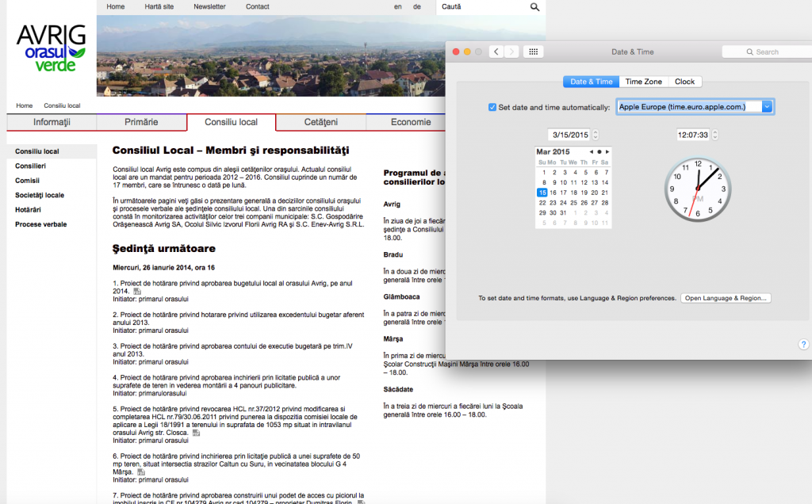
Task: Open Hotărâri in left sidebar
Action: tap(28, 209)
